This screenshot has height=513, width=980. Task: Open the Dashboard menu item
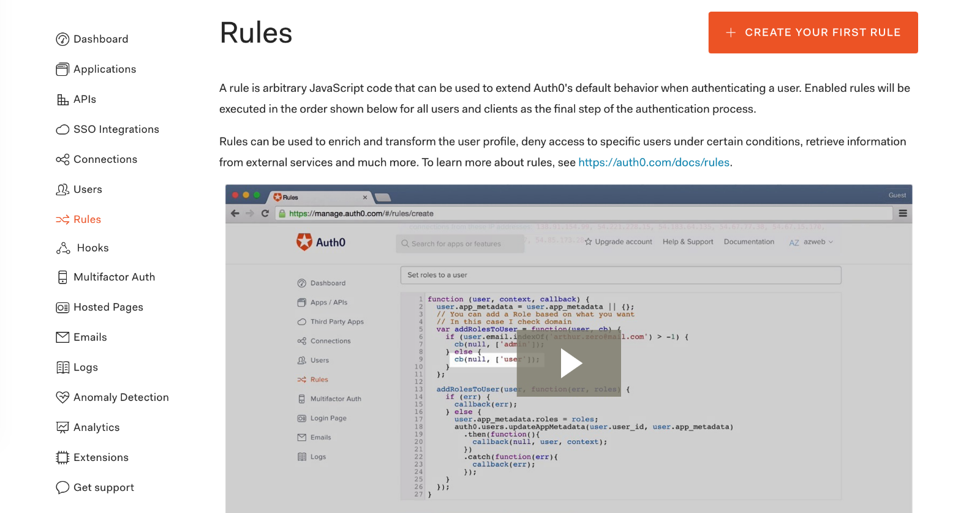pyautogui.click(x=92, y=39)
